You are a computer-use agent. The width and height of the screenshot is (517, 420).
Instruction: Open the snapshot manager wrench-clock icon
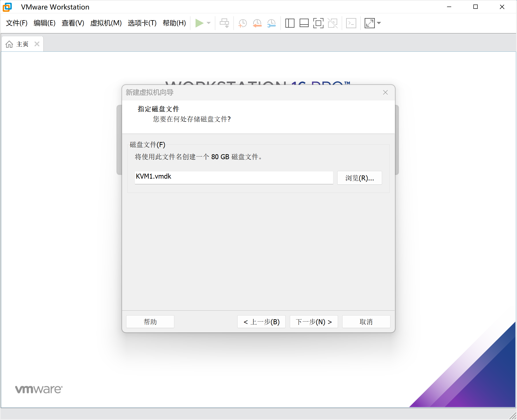pyautogui.click(x=271, y=23)
